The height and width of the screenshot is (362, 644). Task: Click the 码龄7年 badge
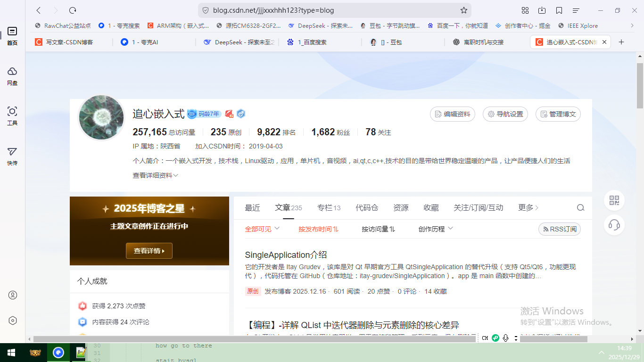point(204,114)
